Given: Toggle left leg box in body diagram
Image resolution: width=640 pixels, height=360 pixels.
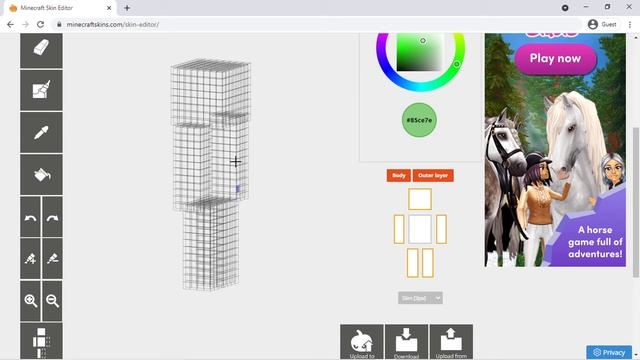Looking at the screenshot, I should 413,263.
